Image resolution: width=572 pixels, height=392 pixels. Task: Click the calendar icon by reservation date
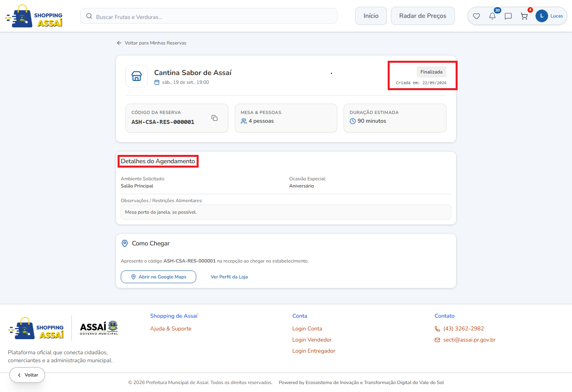coord(157,83)
